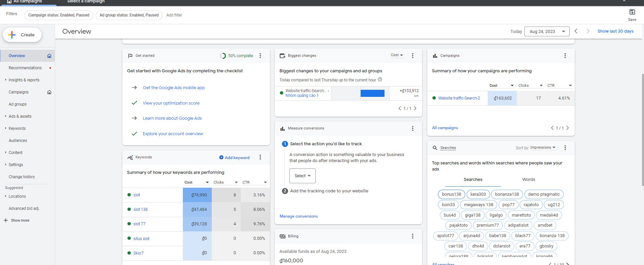Open Select dropdown for conversion action
Image resolution: width=644 pixels, height=265 pixels.
(303, 176)
